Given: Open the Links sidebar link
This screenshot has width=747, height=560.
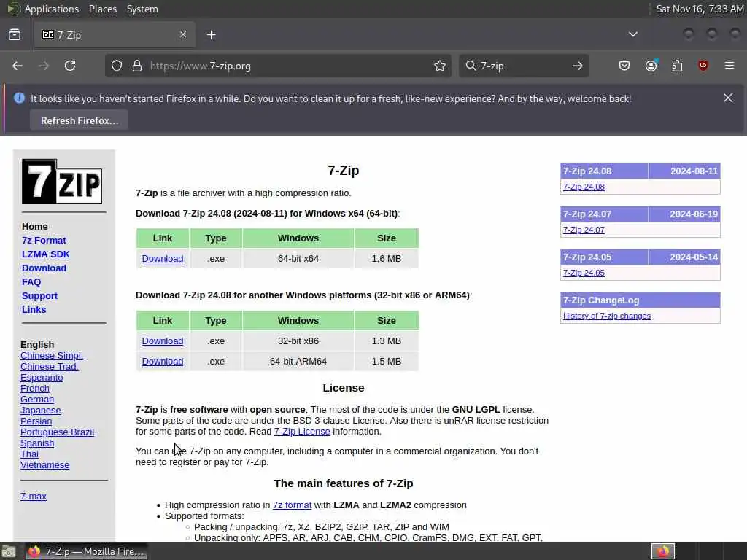Looking at the screenshot, I should [34, 309].
